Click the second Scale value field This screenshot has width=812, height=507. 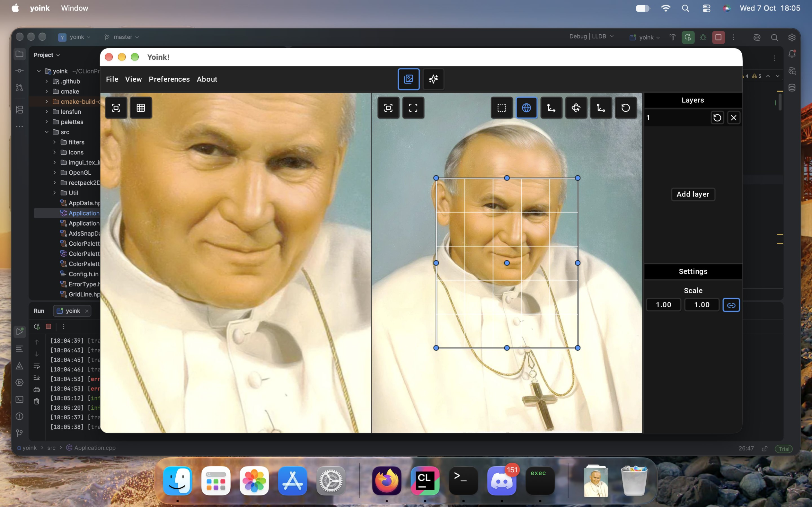point(702,305)
